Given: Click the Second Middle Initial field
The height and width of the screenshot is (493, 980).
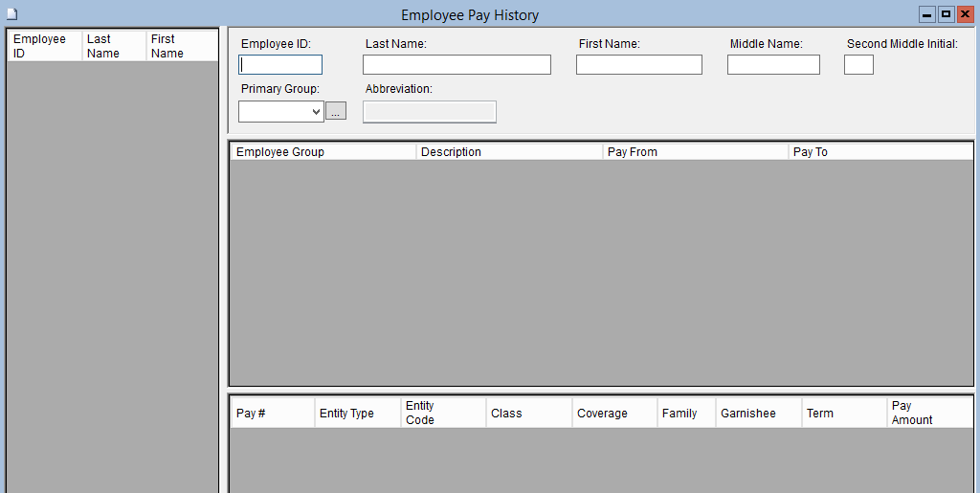Looking at the screenshot, I should (x=858, y=65).
